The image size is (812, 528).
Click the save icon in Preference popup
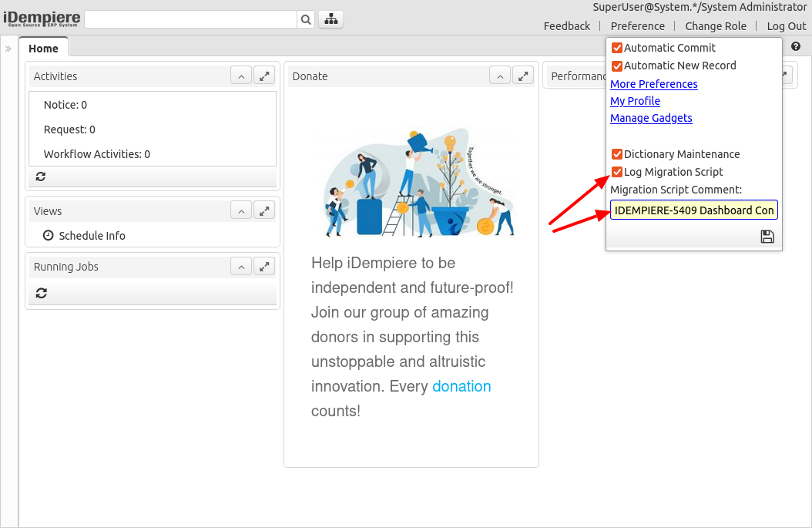click(x=767, y=237)
